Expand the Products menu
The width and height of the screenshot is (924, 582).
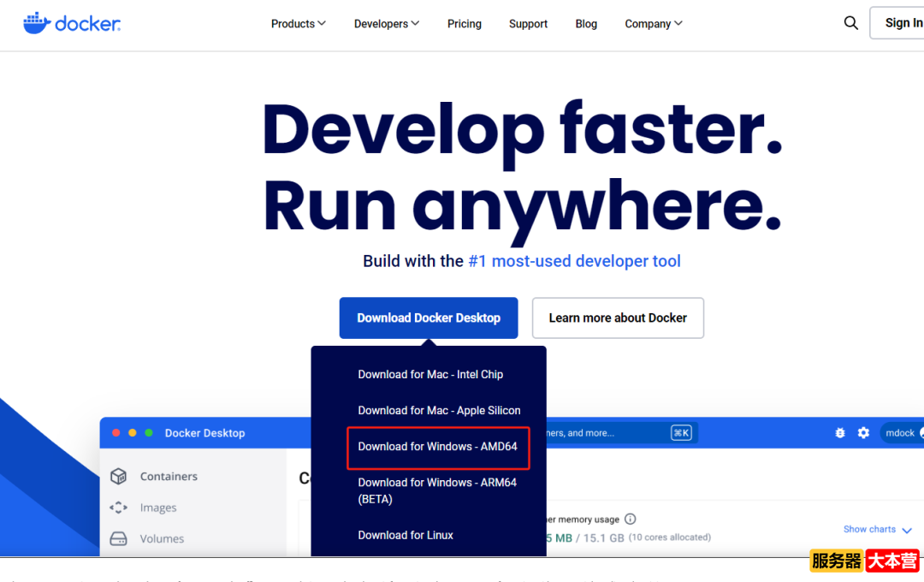[299, 24]
